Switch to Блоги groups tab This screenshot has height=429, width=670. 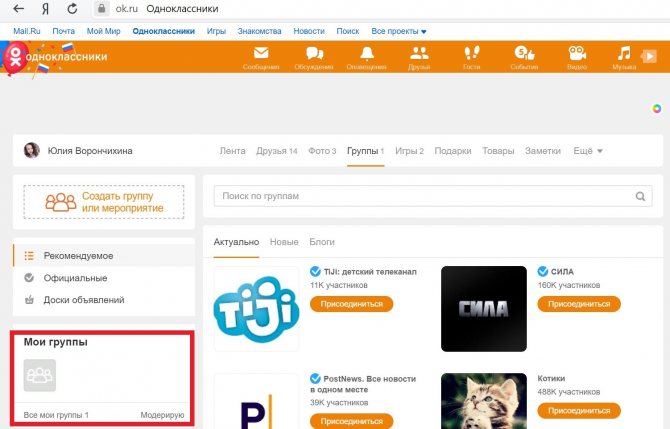tap(322, 242)
